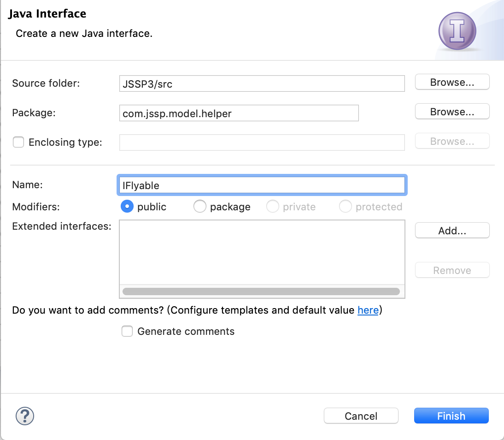
Task: Browse for the Source folder
Action: click(x=452, y=82)
